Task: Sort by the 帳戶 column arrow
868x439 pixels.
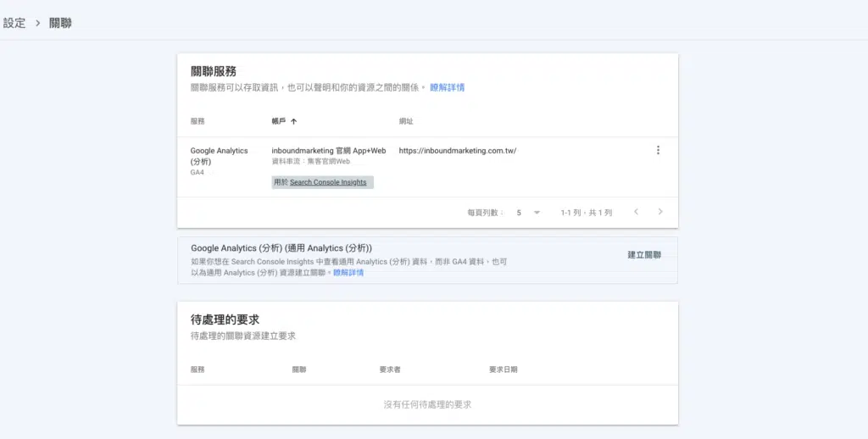Action: tap(293, 121)
